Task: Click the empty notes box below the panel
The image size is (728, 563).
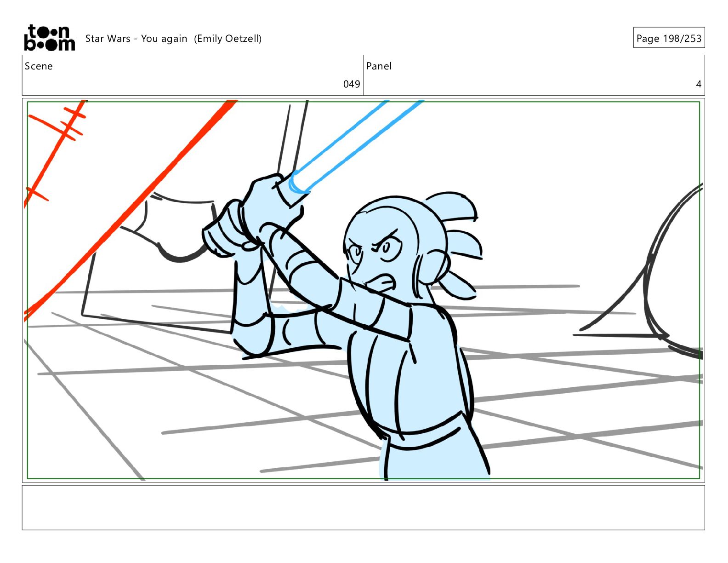Action: click(x=363, y=507)
